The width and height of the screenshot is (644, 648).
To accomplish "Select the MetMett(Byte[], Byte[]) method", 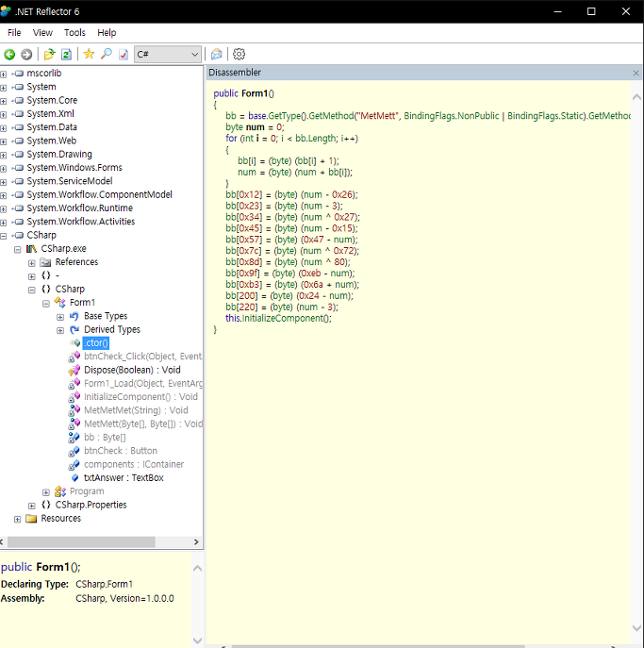I will click(x=143, y=424).
